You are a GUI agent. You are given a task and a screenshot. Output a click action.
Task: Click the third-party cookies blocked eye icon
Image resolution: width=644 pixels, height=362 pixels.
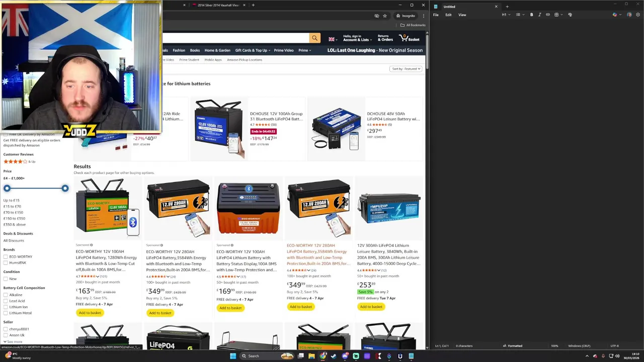click(376, 16)
